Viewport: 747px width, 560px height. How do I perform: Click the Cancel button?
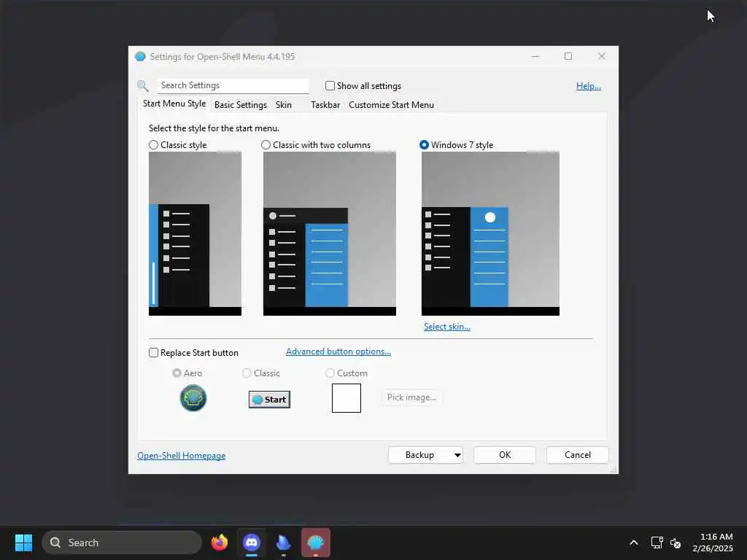[578, 455]
